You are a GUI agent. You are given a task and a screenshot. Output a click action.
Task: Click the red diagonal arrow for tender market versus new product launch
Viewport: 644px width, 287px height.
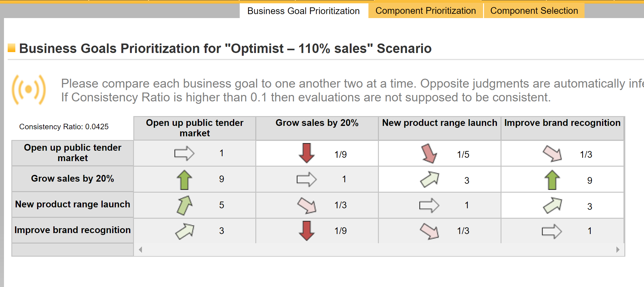pos(429,153)
